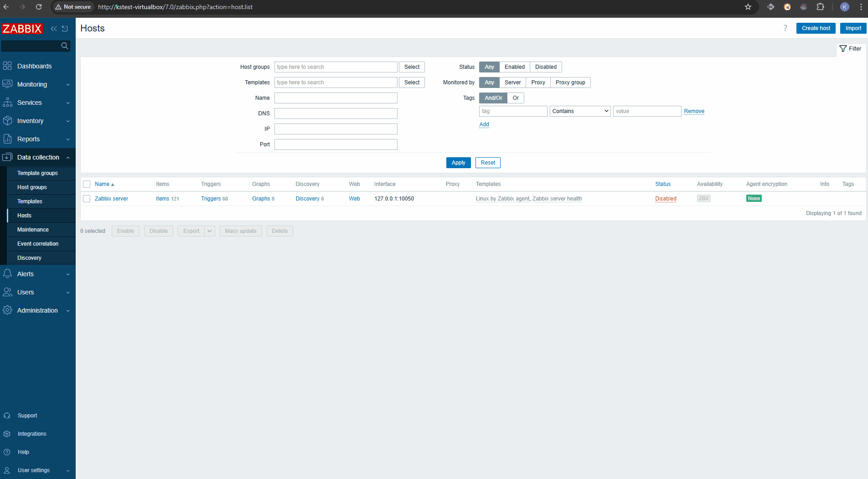Click the green None encryption badge

[754, 198]
